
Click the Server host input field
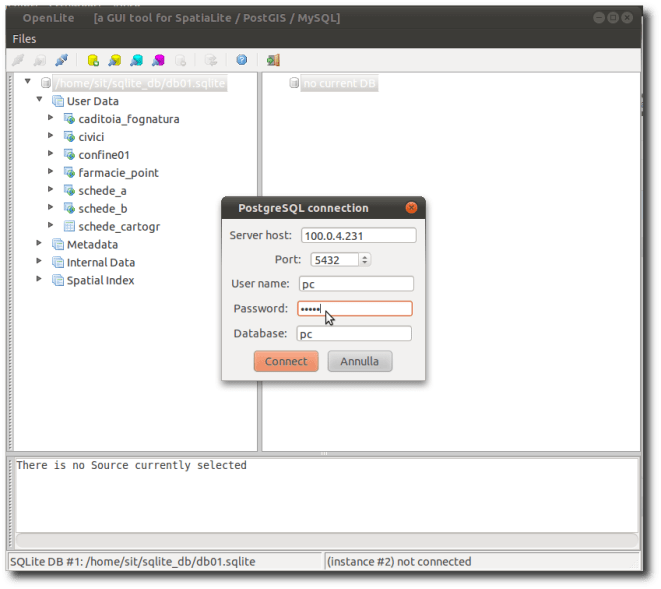coord(359,235)
